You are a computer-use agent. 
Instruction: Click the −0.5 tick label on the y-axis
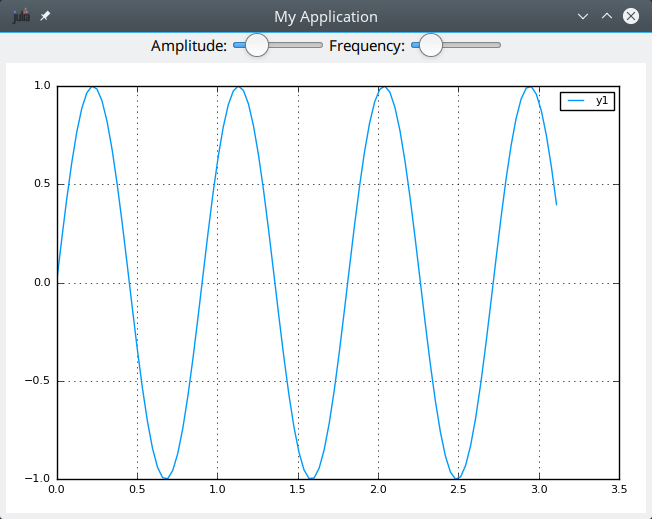pyautogui.click(x=38, y=381)
